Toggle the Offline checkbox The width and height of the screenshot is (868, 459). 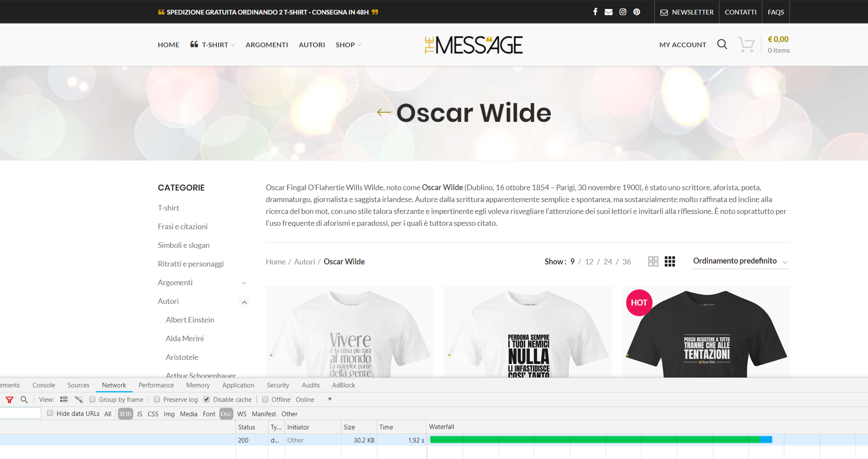[x=265, y=400]
